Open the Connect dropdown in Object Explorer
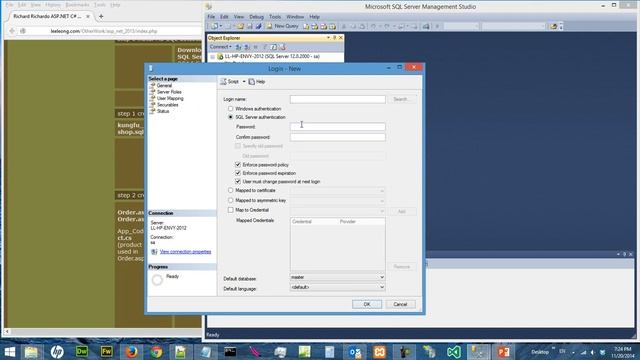Screen dimensions: 640x360 coord(221,47)
